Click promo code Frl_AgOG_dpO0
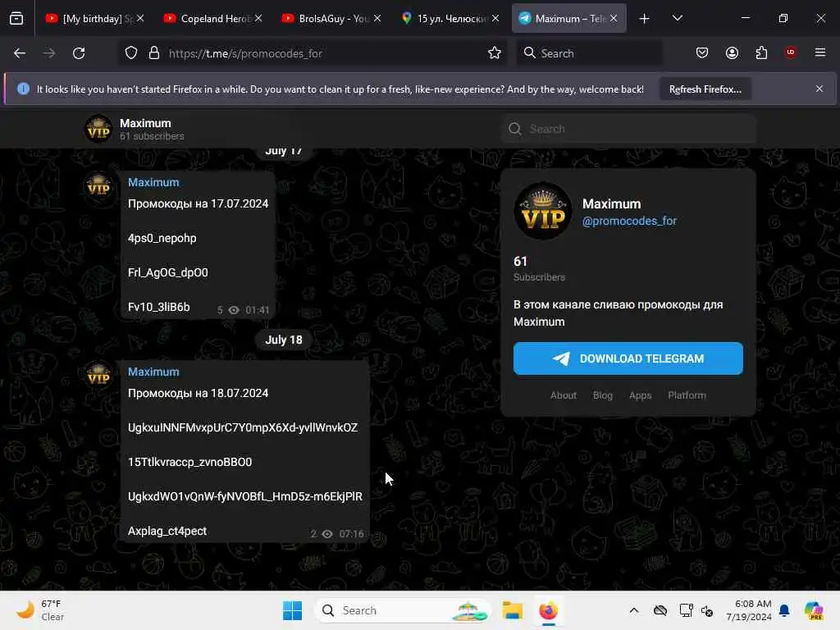840x630 pixels. pyautogui.click(x=167, y=272)
